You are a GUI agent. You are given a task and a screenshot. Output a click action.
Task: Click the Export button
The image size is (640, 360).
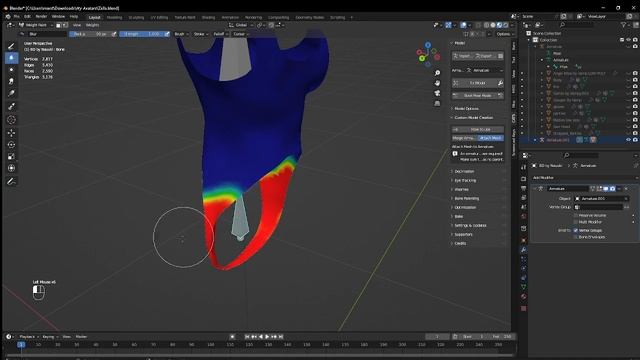coord(486,56)
